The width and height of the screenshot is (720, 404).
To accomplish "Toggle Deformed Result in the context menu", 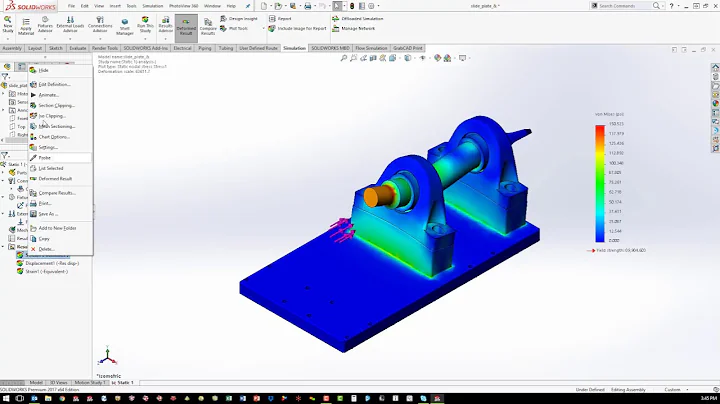I will (60, 179).
